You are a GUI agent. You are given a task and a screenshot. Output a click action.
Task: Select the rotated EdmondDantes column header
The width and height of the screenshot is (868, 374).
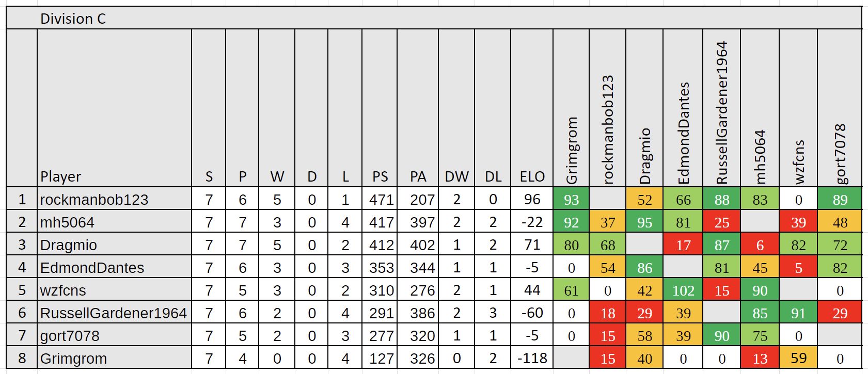[x=683, y=133]
